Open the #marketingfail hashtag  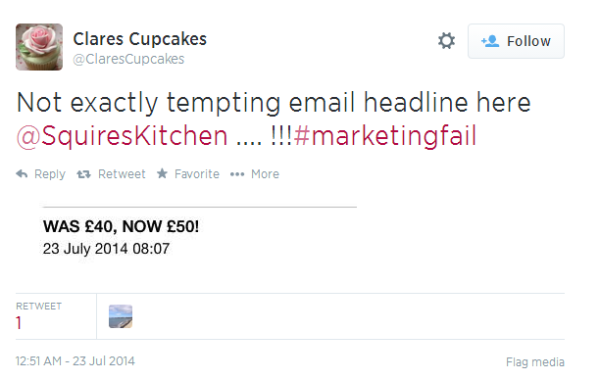pyautogui.click(x=385, y=136)
